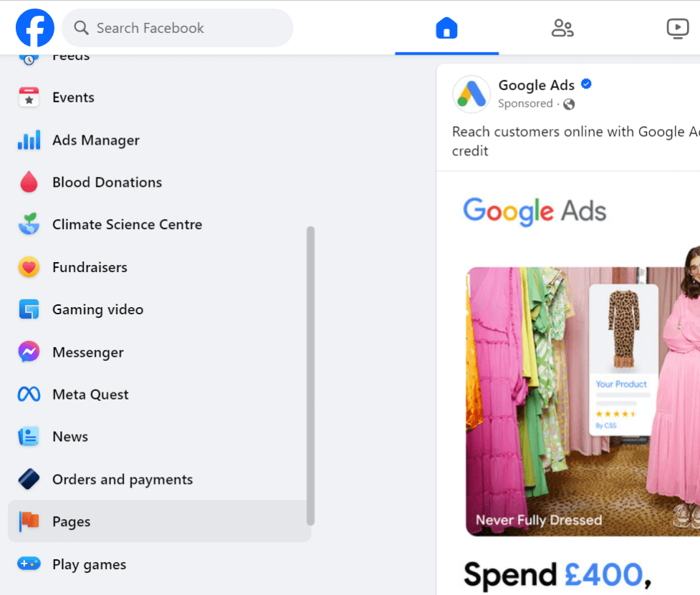Click the Search Facebook input field
Screen dimensions: 700x595
click(177, 28)
